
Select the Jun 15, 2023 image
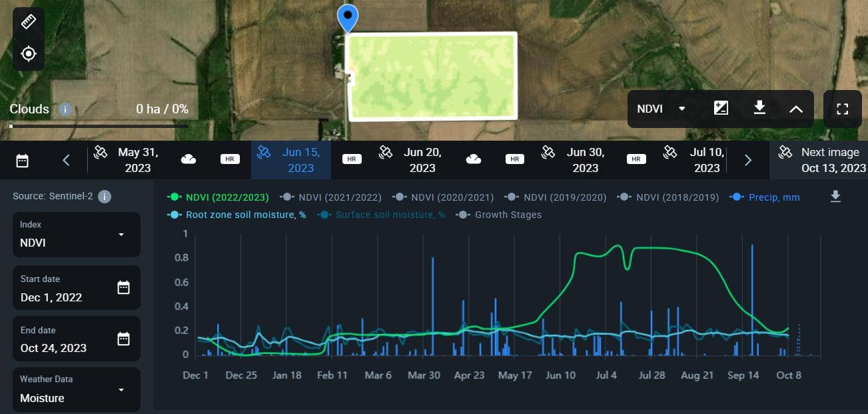[291, 160]
